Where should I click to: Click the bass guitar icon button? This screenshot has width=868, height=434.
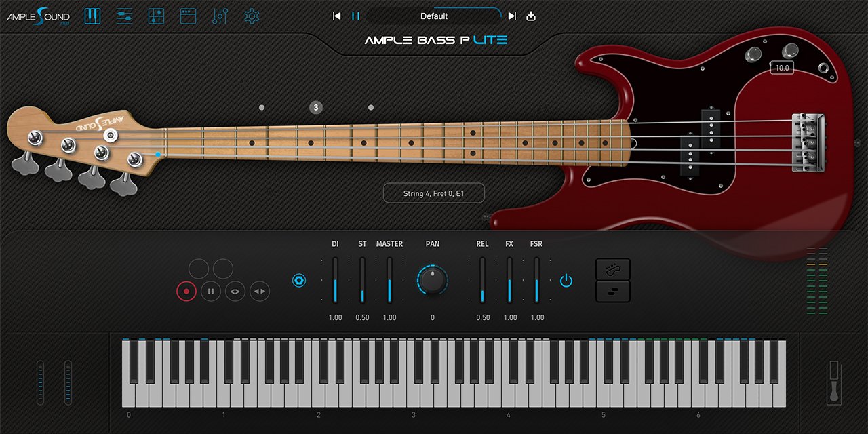613,269
